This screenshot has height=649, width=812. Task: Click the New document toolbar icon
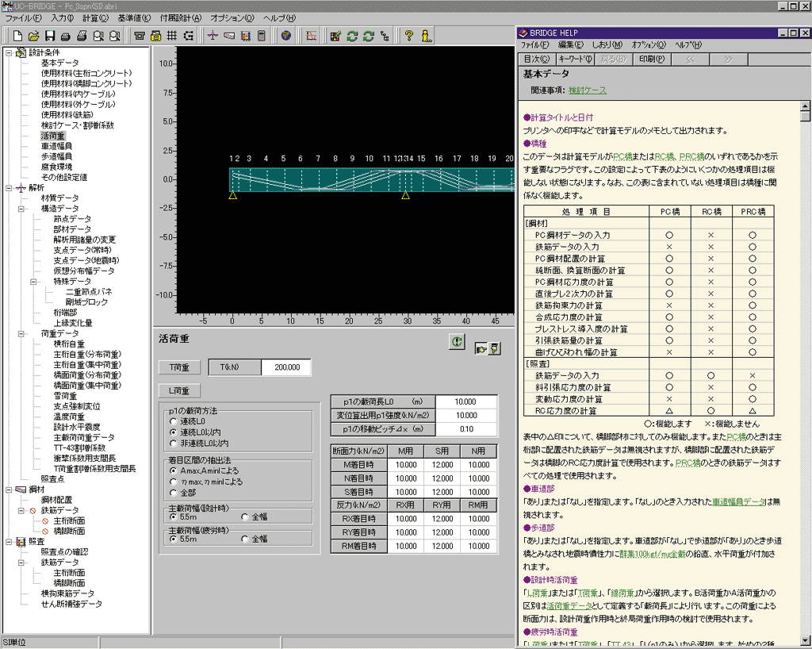pos(17,36)
